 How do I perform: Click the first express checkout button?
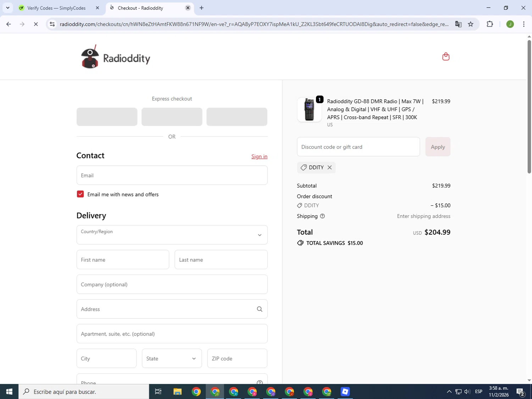click(x=107, y=117)
